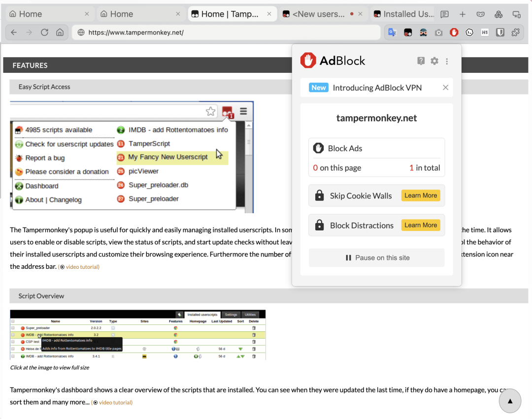Screen dimensions: 532x419
Task: Click Block Distractions lock icon
Action: click(x=319, y=225)
